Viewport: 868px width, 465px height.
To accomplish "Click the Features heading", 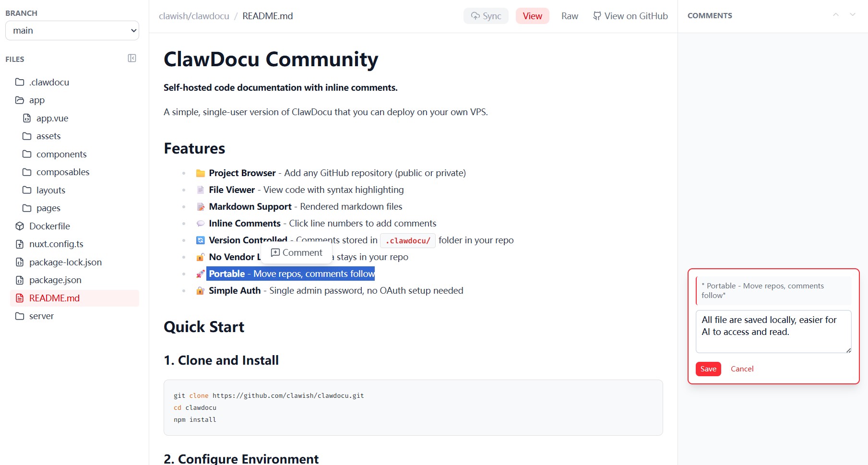I will 194,148.
